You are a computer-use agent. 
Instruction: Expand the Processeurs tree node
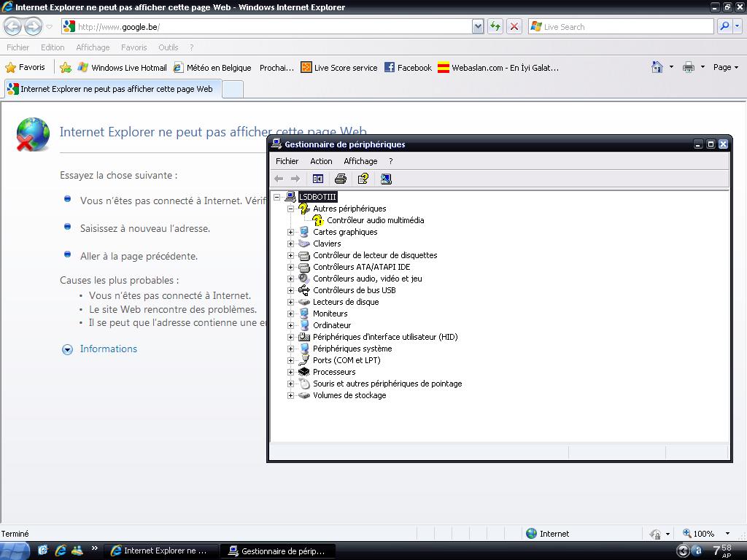[290, 372]
